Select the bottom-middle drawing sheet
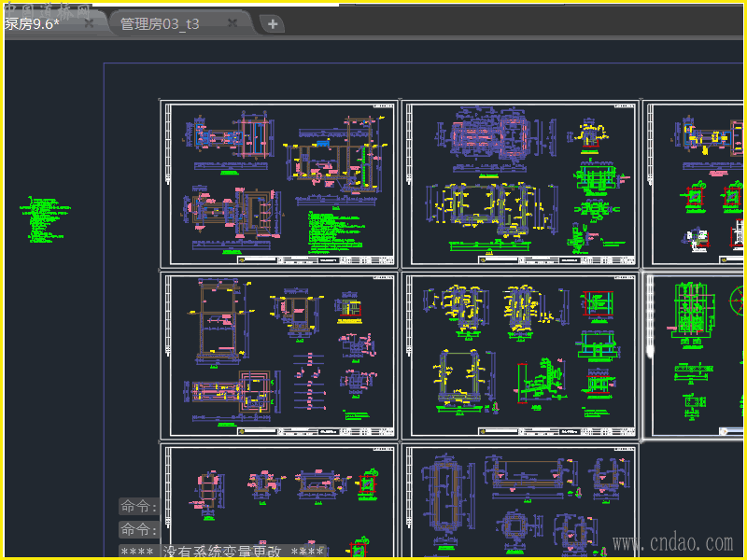This screenshot has height=560, width=747. (x=521, y=500)
